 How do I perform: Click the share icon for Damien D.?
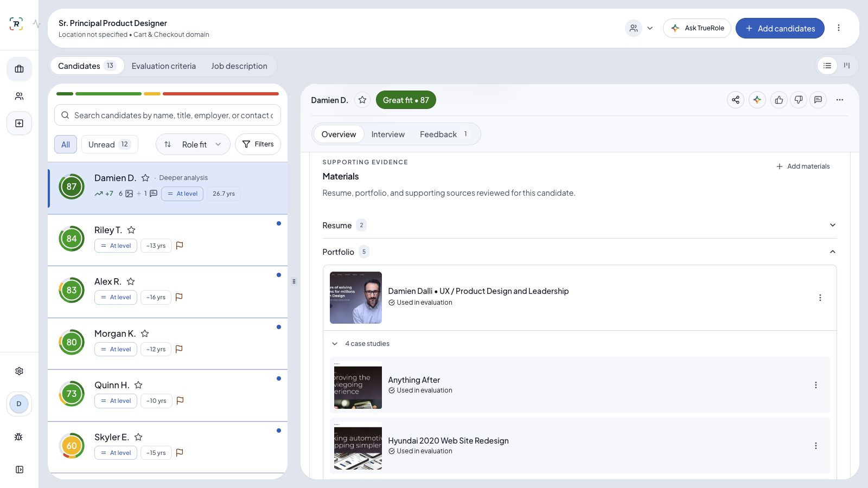[736, 100]
